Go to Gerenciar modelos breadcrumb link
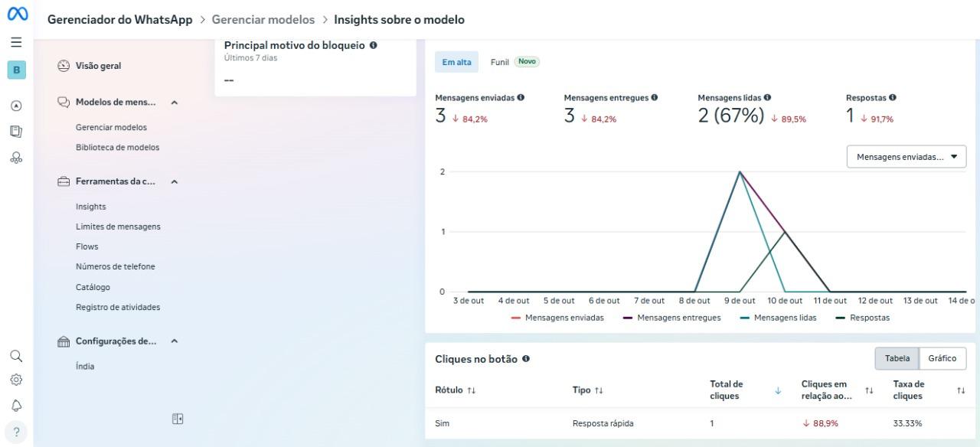980x447 pixels. point(263,19)
